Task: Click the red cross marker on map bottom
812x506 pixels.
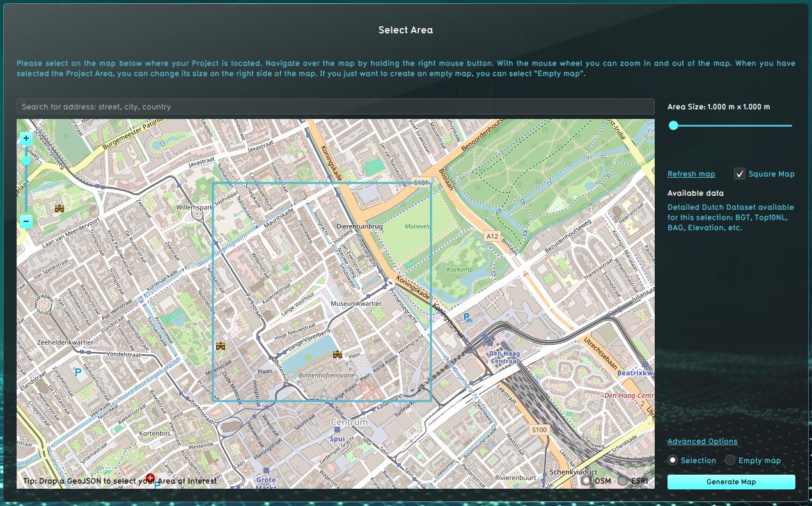Action: 150,478
